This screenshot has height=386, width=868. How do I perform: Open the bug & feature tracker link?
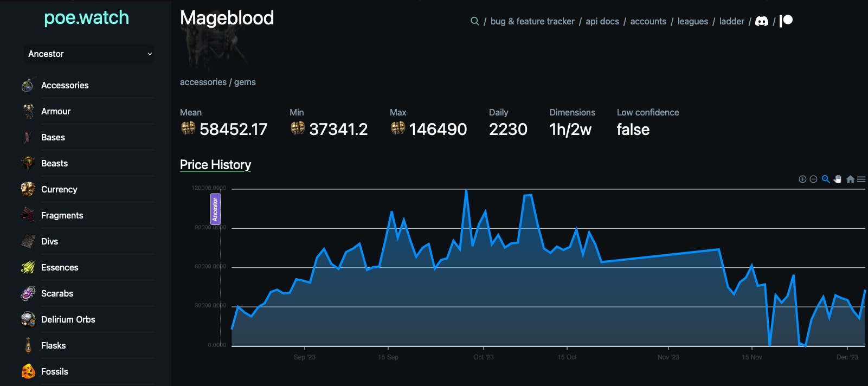[x=532, y=21]
